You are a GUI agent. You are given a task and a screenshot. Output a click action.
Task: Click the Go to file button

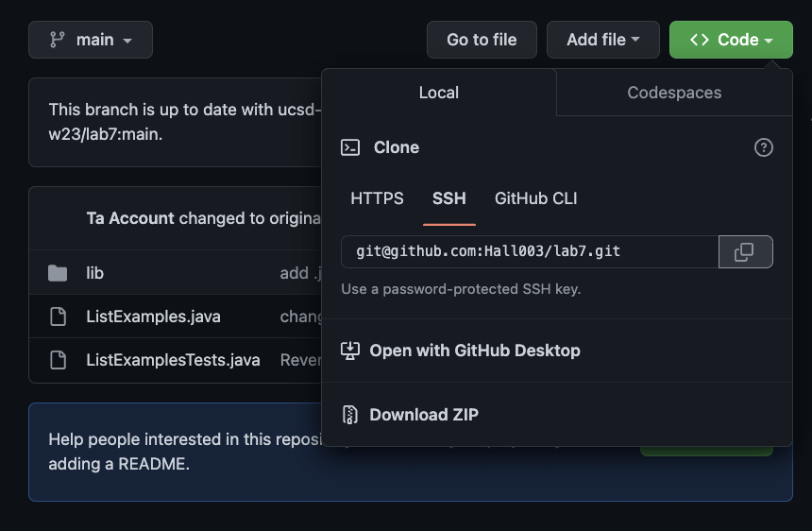tap(482, 40)
